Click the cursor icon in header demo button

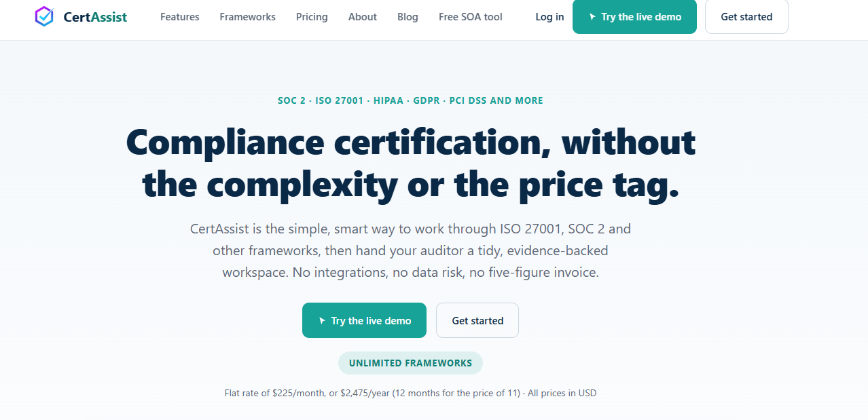[x=593, y=17]
